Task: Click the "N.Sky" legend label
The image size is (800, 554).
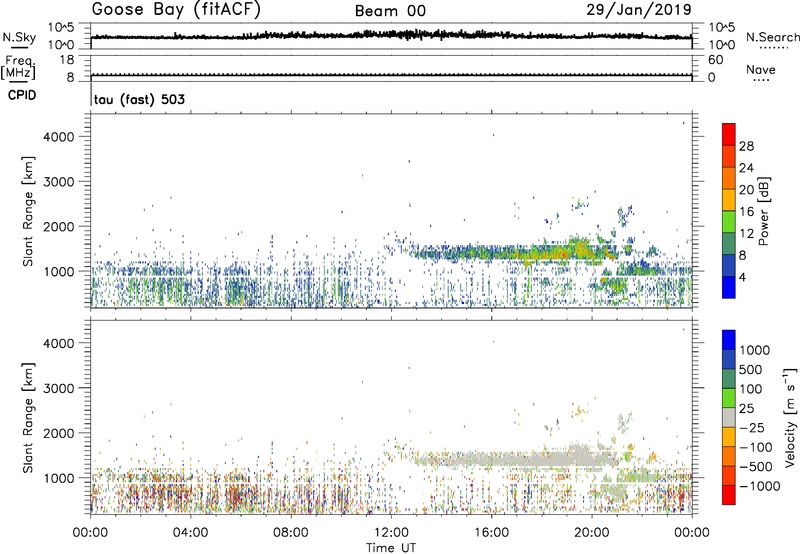Action: point(19,37)
